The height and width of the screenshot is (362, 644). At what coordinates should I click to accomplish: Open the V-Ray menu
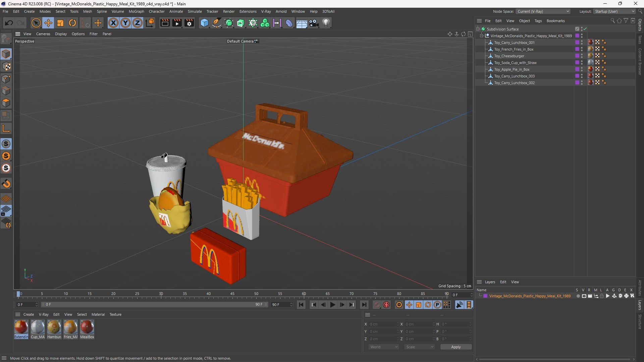[266, 11]
